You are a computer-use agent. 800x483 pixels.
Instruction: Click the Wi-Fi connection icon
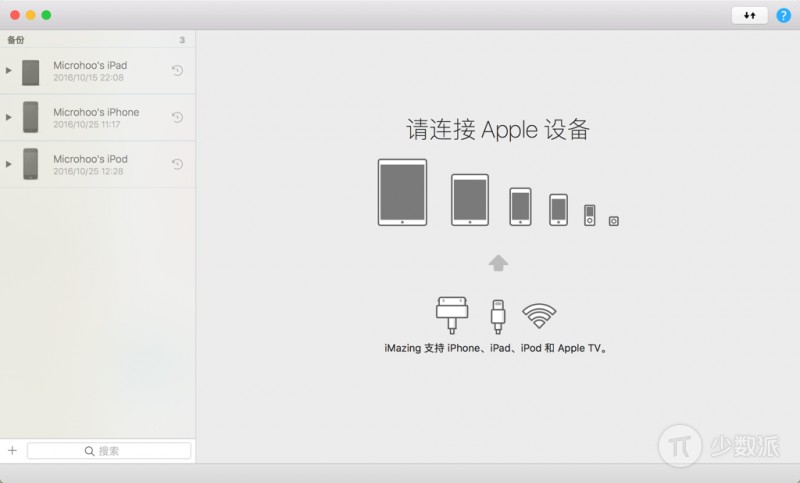pyautogui.click(x=539, y=316)
